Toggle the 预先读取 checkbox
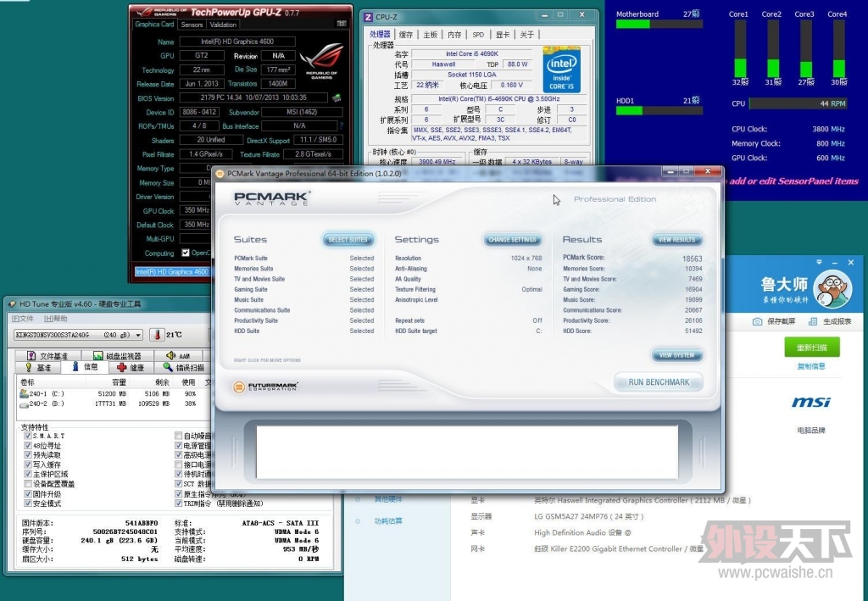Image resolution: width=868 pixels, height=601 pixels. 27,455
